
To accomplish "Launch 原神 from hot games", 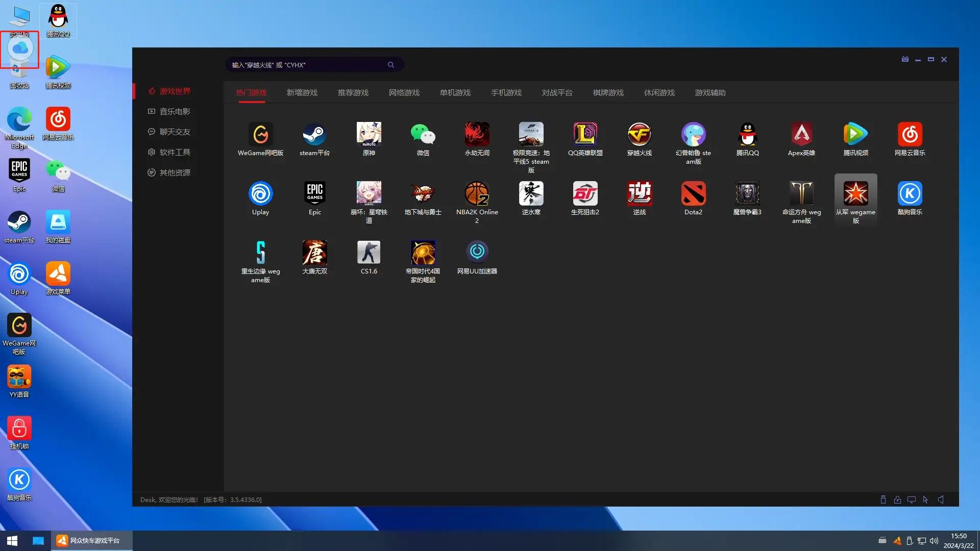I will (x=369, y=135).
